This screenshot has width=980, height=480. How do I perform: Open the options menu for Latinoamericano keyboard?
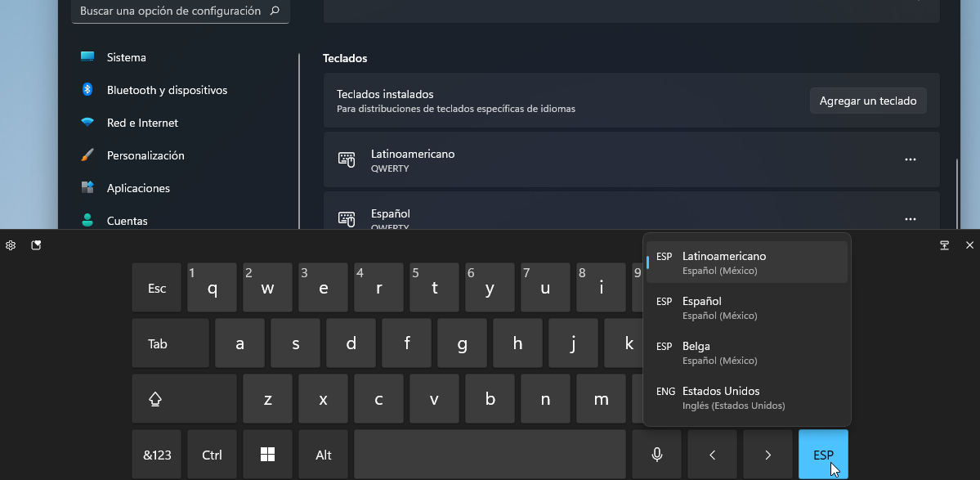pyautogui.click(x=910, y=159)
